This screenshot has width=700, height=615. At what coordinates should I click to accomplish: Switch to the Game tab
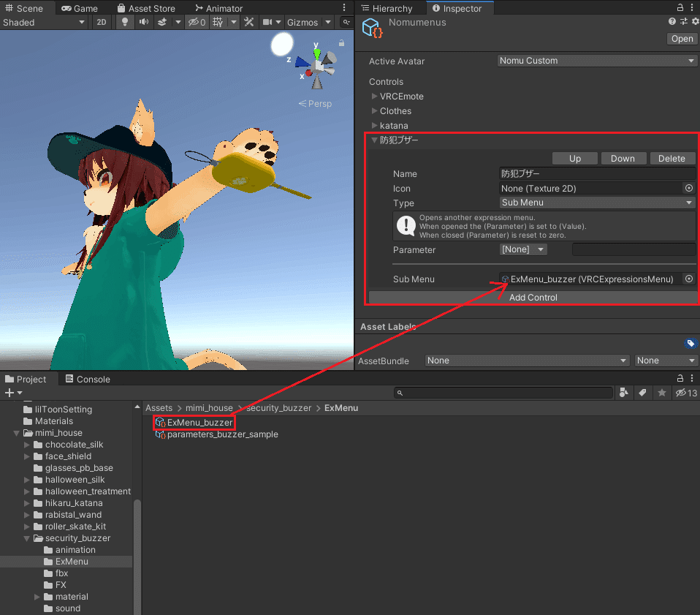[80, 9]
